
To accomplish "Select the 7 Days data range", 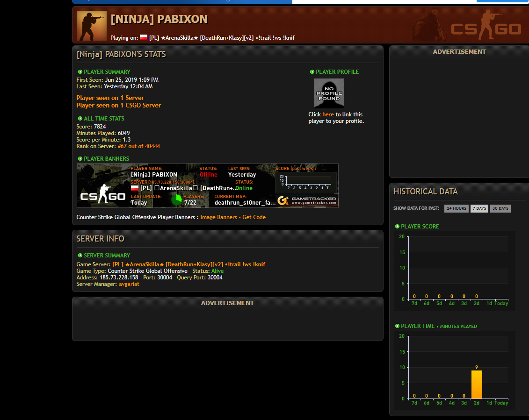I will pos(479,208).
